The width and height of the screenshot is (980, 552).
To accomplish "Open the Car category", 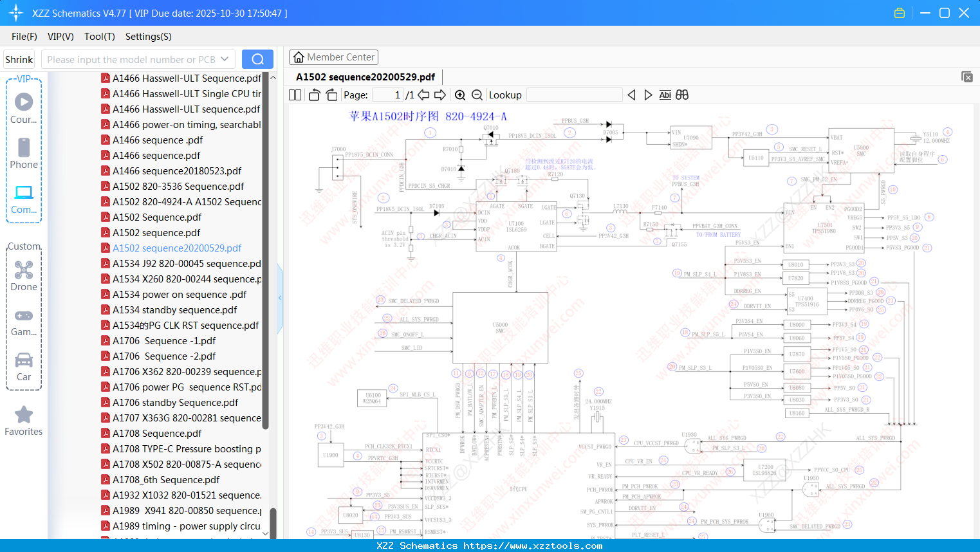I will pyautogui.click(x=24, y=366).
